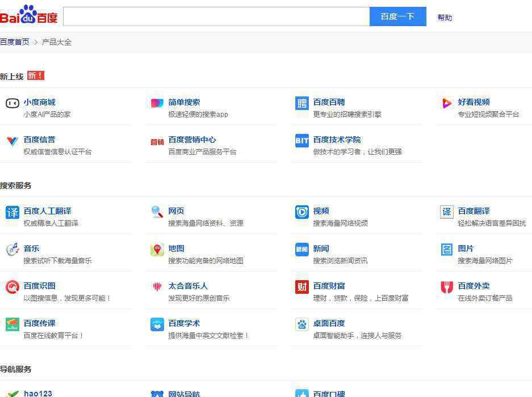Click the 网站导航 icon
The image size is (532, 397).
[x=157, y=394]
